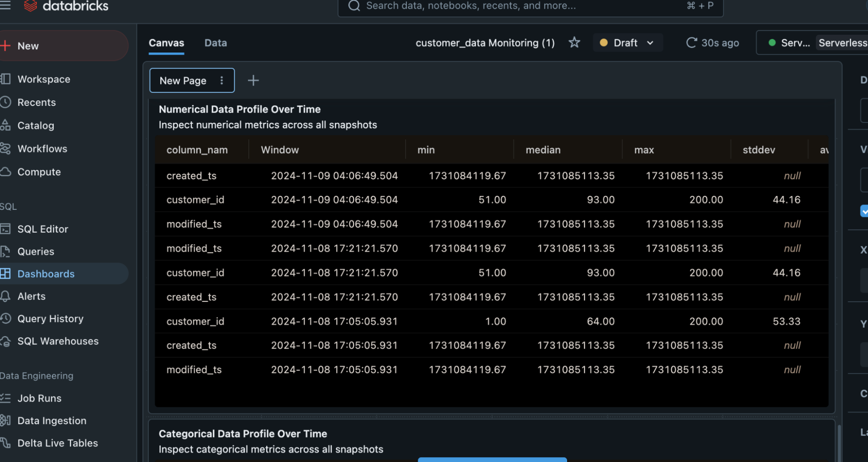The image size is (868, 462).
Task: Open Delta Live Tables in sidebar
Action: click(57, 443)
